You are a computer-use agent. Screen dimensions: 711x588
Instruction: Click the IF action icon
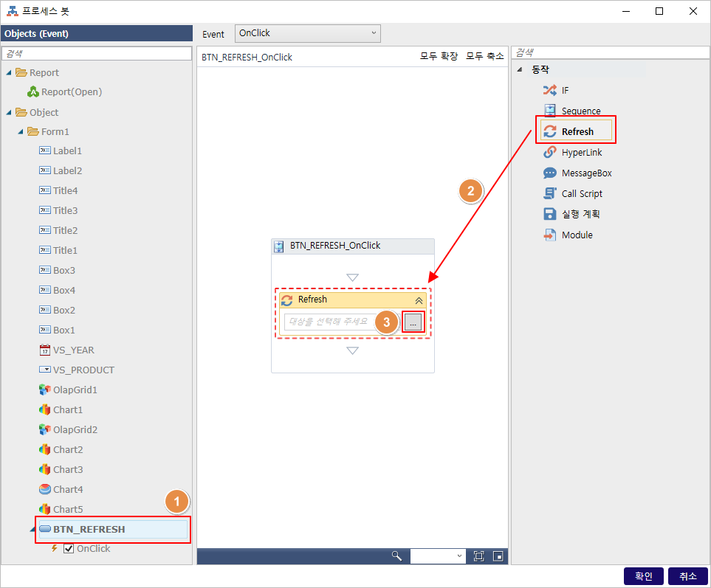(549, 90)
